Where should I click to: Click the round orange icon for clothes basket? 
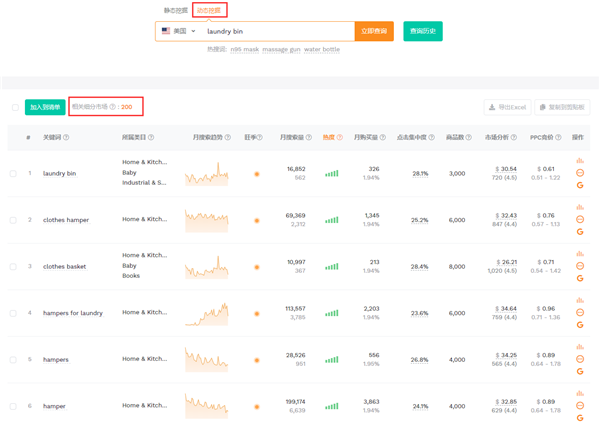point(579,266)
